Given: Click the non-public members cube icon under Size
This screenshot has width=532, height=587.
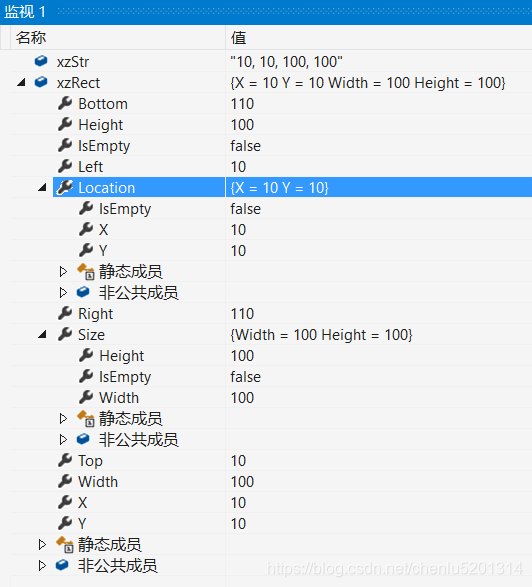Looking at the screenshot, I should [x=83, y=438].
